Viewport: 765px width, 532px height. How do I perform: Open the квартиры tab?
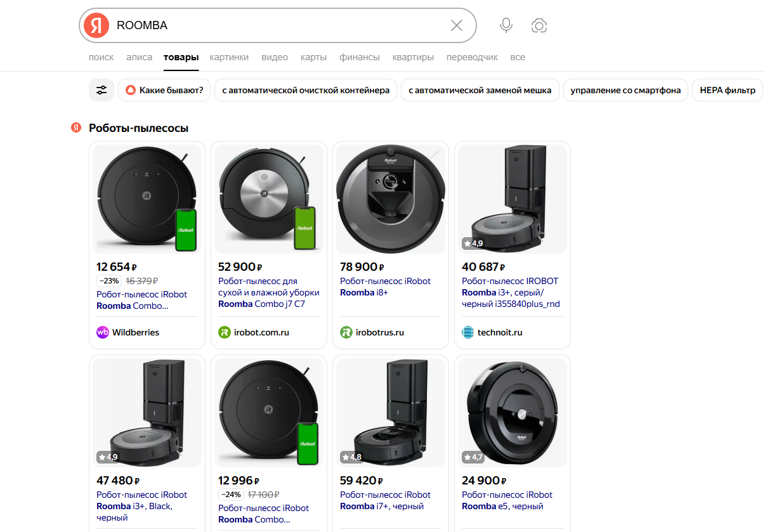(413, 57)
